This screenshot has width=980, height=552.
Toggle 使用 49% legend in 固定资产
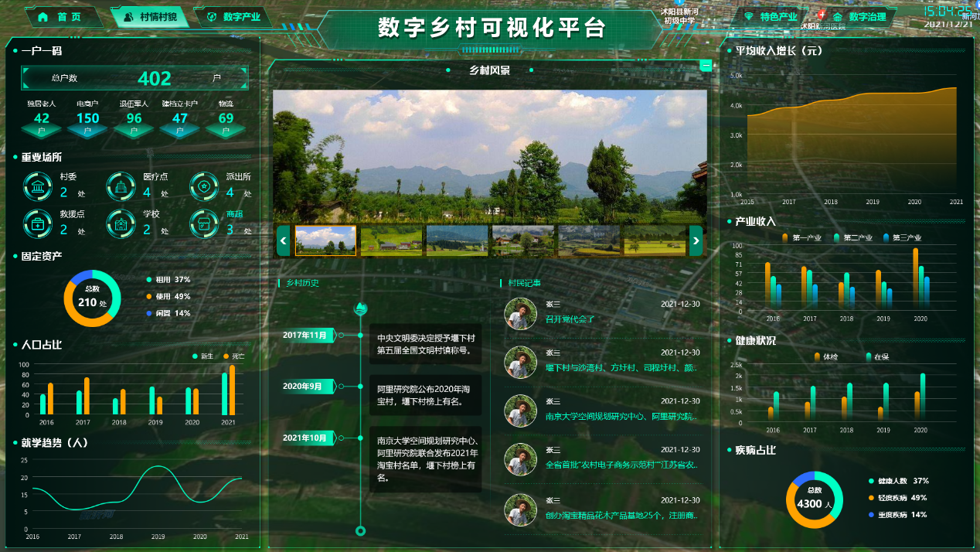(168, 296)
